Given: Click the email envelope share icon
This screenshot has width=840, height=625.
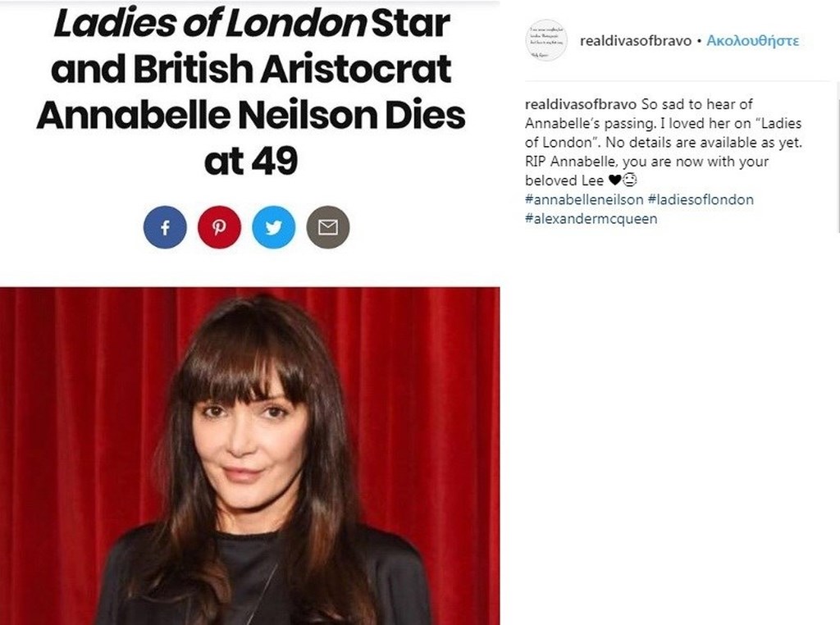Looking at the screenshot, I should tap(328, 227).
